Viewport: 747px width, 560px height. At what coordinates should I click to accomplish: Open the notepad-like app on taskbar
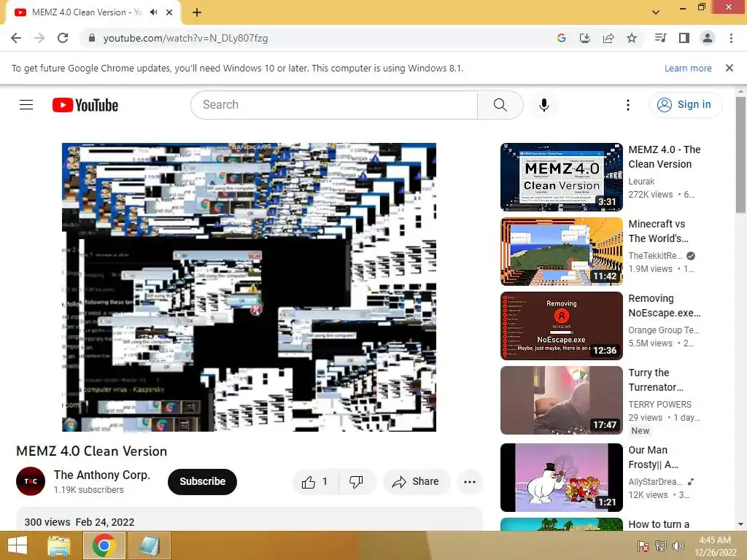pyautogui.click(x=149, y=545)
